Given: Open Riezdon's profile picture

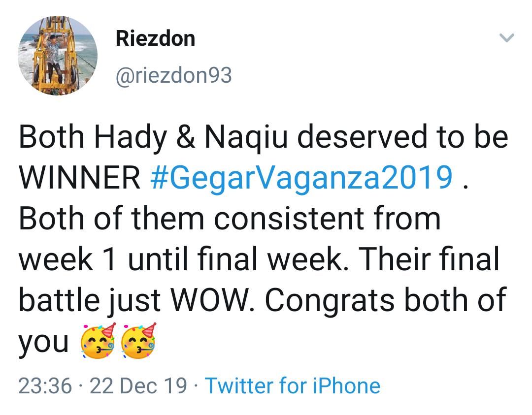Looking at the screenshot, I should pyautogui.click(x=58, y=56).
